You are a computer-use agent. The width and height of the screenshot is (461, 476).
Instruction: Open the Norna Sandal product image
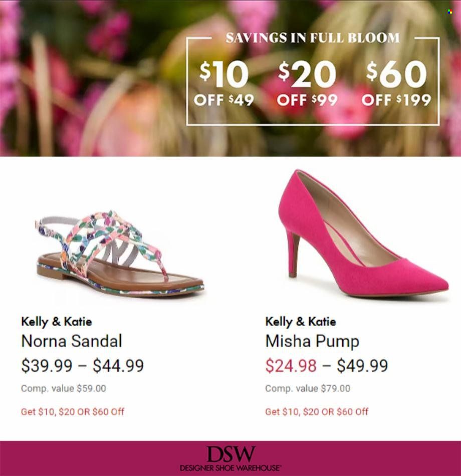120,253
